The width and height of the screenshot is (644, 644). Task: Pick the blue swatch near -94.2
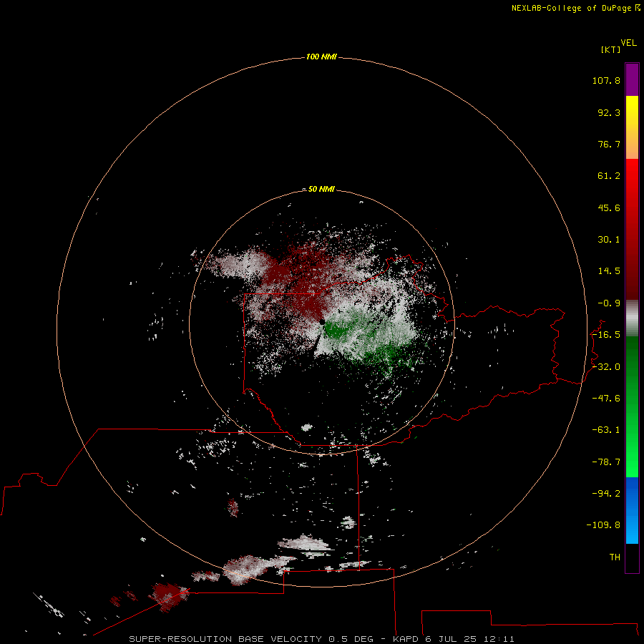(632, 494)
